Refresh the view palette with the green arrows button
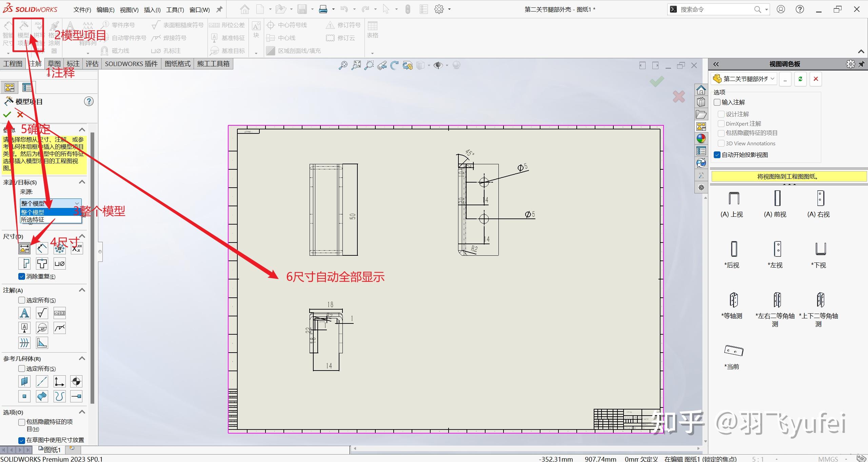This screenshot has height=462, width=868. click(x=800, y=79)
